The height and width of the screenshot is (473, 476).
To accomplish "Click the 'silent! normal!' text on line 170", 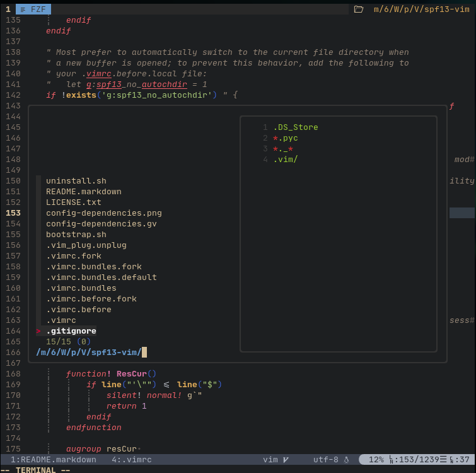I will coord(144,395).
